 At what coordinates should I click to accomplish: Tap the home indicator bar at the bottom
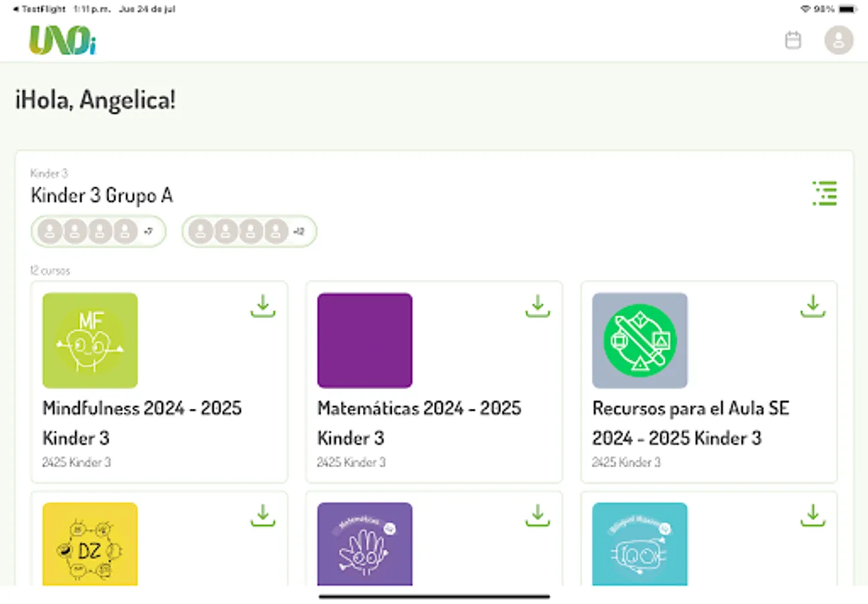click(434, 595)
